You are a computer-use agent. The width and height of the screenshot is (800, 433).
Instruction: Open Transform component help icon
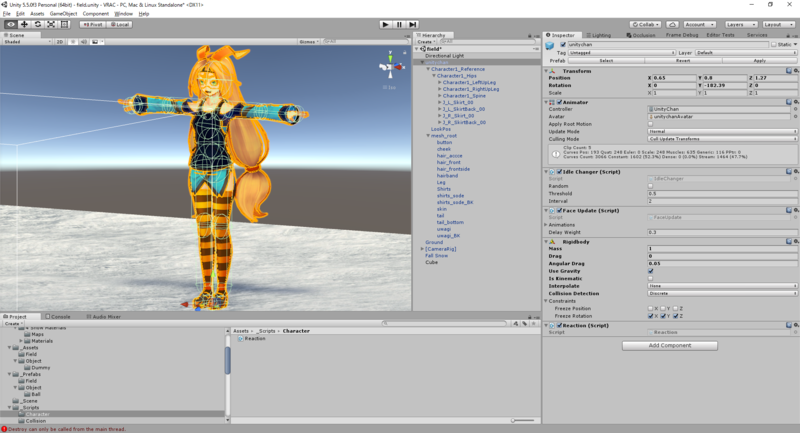789,71
